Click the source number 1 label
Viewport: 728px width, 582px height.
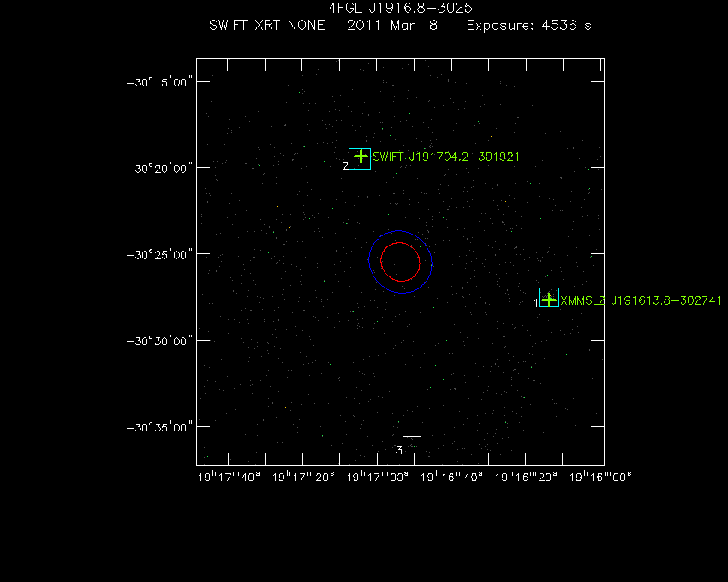[536, 304]
